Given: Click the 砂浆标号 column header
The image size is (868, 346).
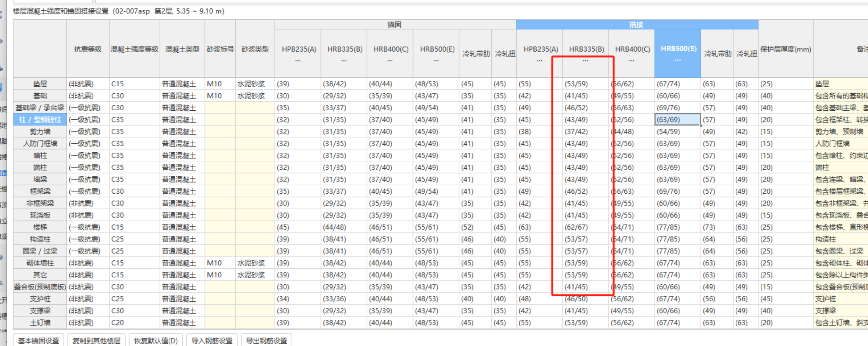Looking at the screenshot, I should click(x=220, y=49).
